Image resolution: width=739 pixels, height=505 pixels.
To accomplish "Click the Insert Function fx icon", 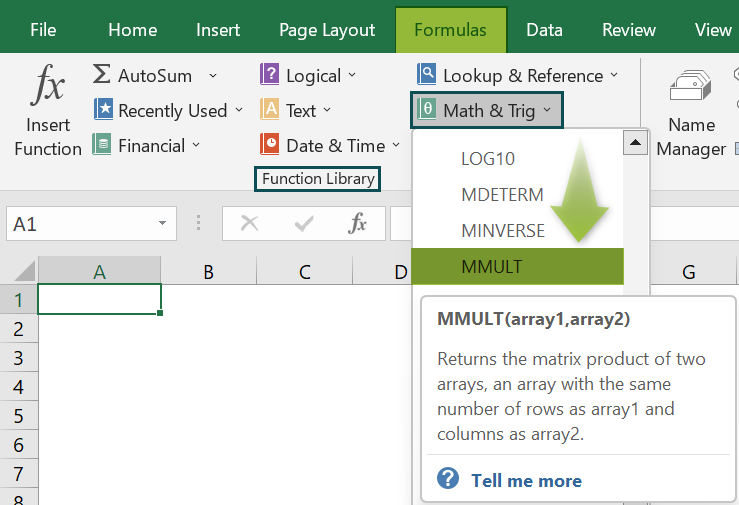I will (x=48, y=85).
